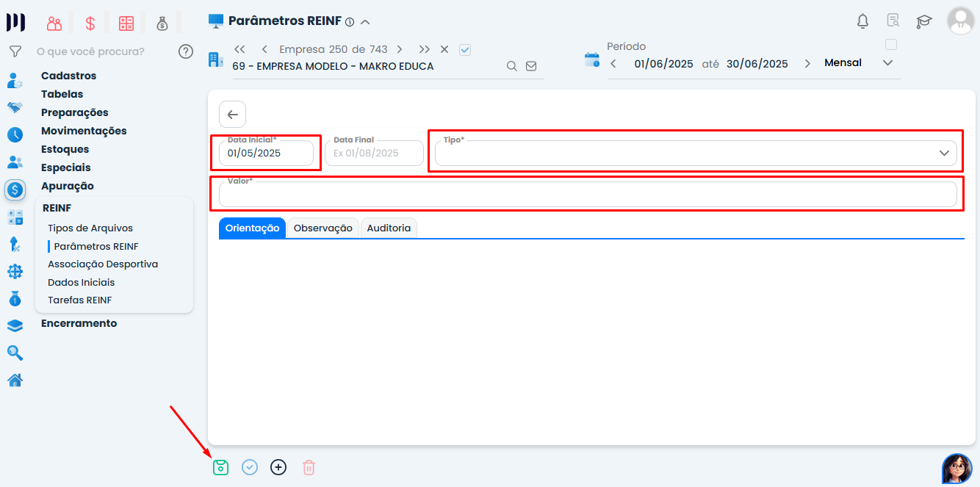Go to previous period arrow
This screenshot has width=980, height=487.
[x=613, y=64]
